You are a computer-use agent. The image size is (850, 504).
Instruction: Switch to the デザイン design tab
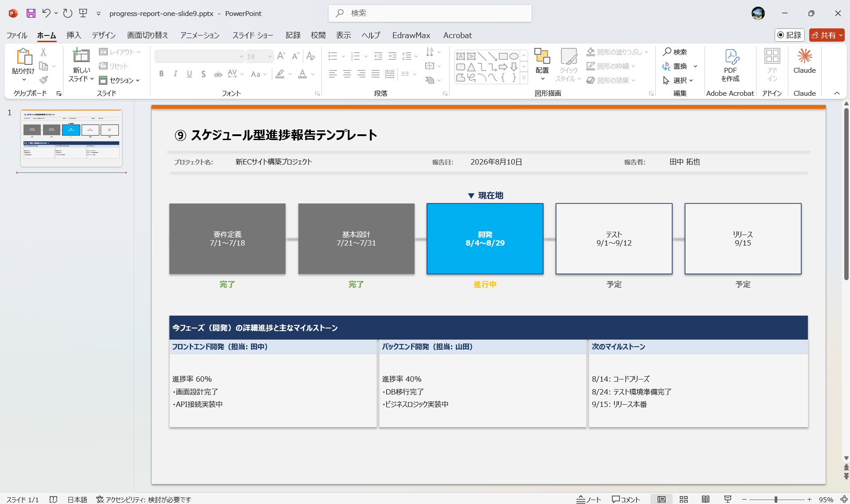[104, 35]
